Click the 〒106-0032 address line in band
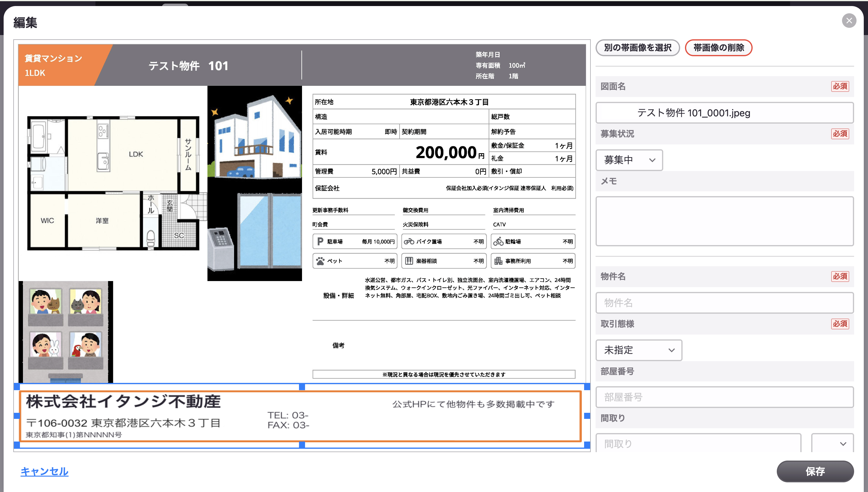The height and width of the screenshot is (492, 868). tap(123, 423)
